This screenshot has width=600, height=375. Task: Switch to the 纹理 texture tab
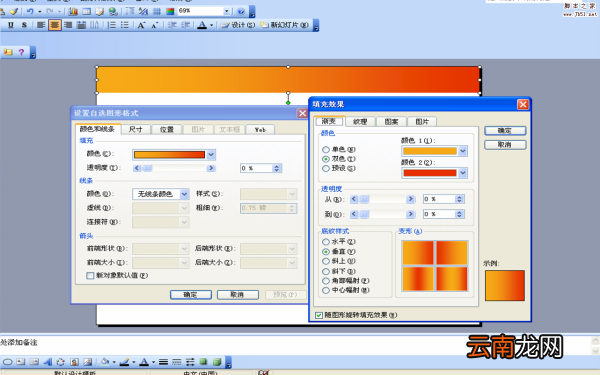click(x=360, y=122)
